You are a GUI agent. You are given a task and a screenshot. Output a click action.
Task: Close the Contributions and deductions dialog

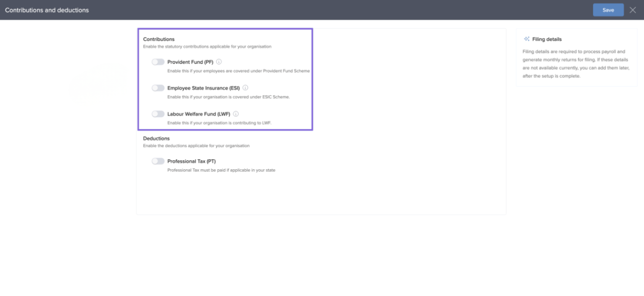click(632, 10)
